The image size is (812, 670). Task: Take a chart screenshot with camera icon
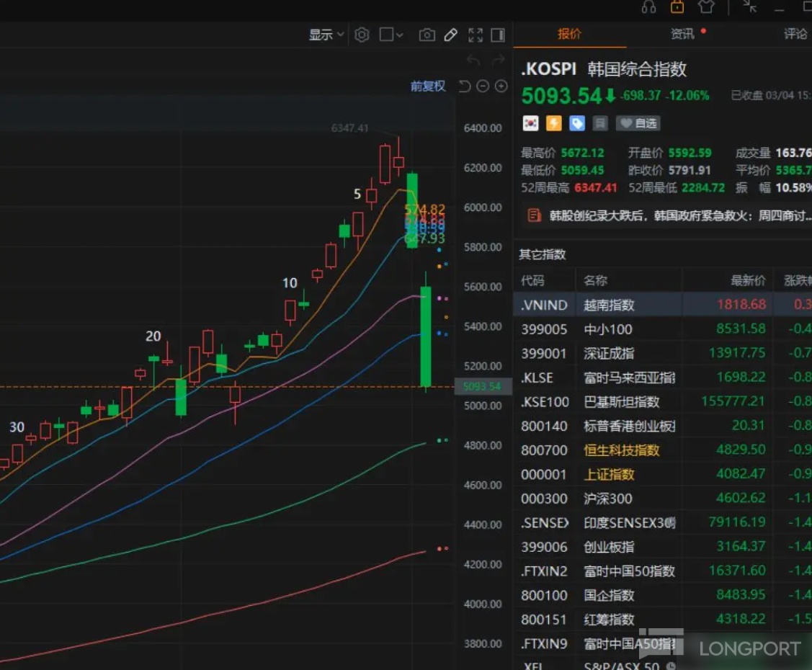tap(427, 35)
